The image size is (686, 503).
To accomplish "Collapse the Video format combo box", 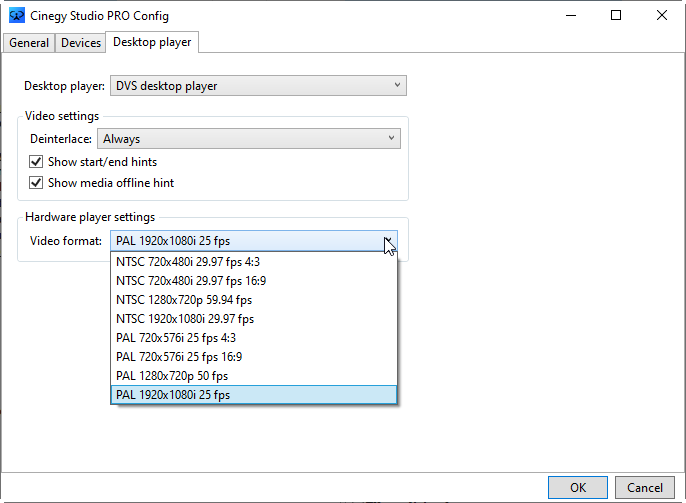I will click(x=254, y=241).
